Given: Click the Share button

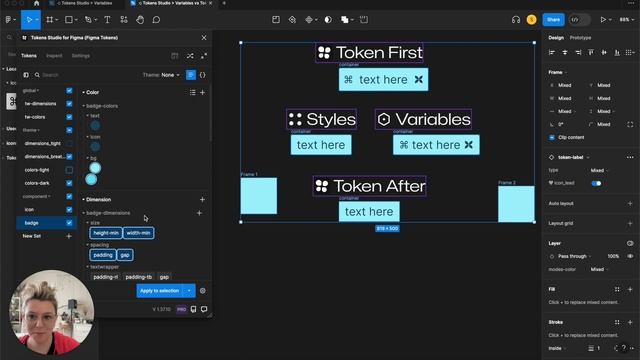Looking at the screenshot, I should (x=553, y=20).
